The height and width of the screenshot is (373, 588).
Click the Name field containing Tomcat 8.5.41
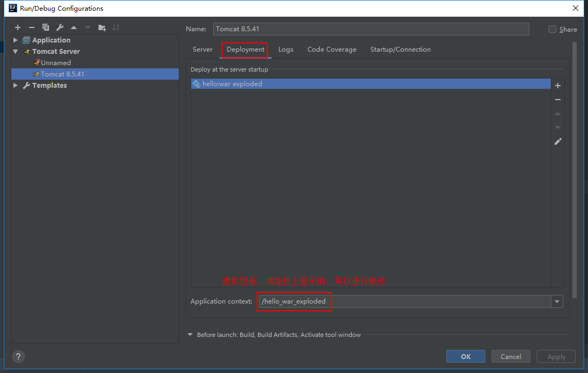pos(371,29)
